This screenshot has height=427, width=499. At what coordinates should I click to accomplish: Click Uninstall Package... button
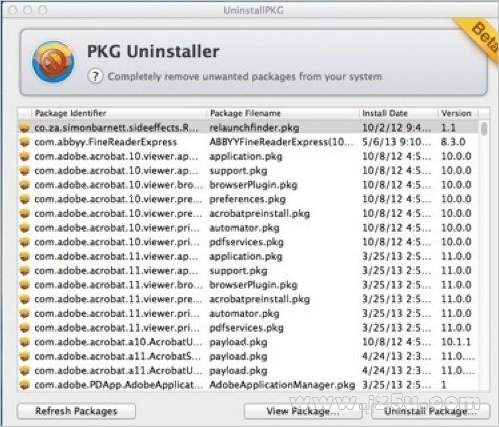point(431,411)
